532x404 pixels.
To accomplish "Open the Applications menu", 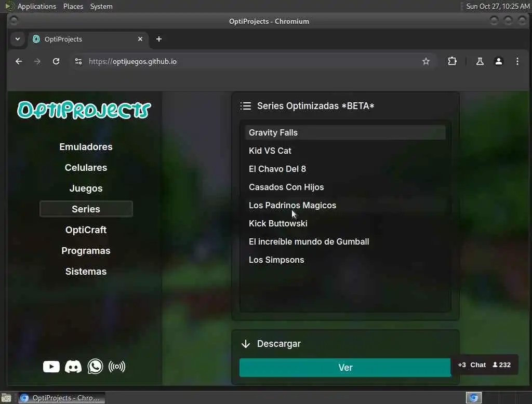I will [37, 6].
